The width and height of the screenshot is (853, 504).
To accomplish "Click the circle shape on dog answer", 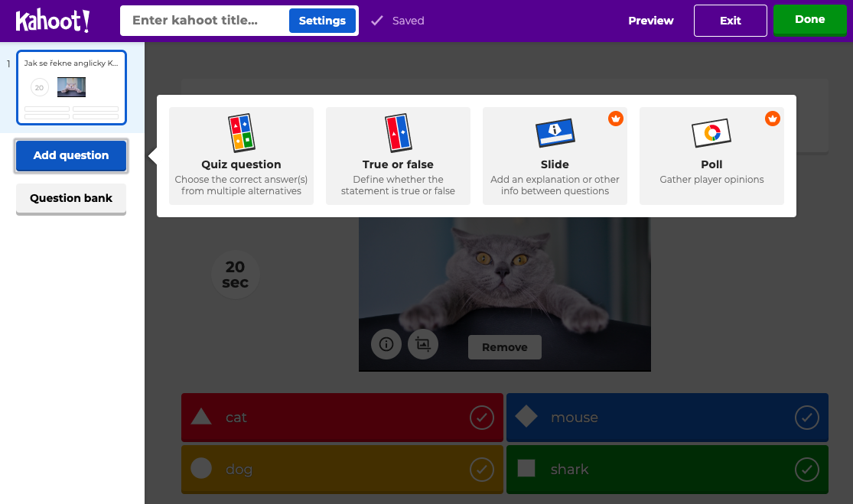I will coord(201,468).
